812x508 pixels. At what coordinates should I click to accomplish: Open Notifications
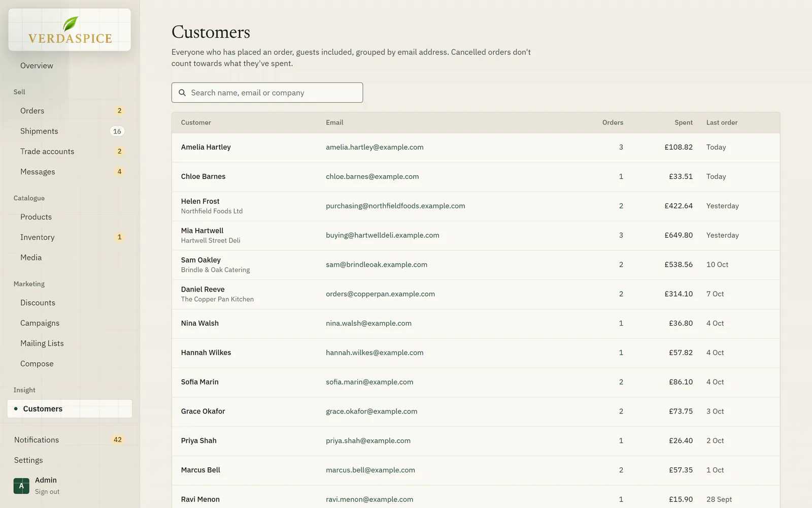point(70,440)
